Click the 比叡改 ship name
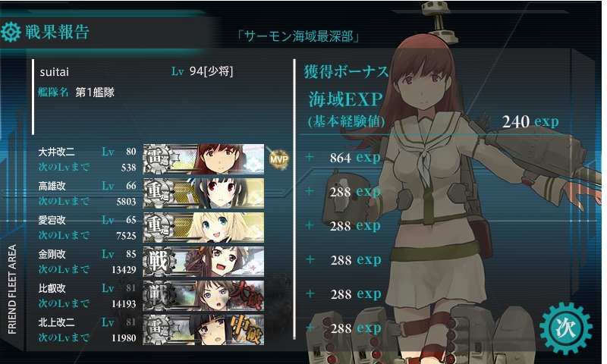 click(52, 289)
